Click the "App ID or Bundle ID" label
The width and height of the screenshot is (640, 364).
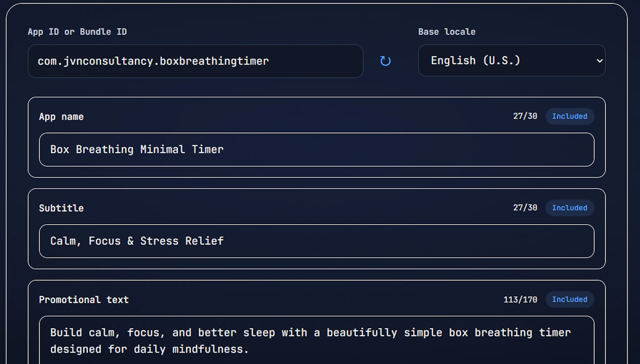[x=77, y=32]
